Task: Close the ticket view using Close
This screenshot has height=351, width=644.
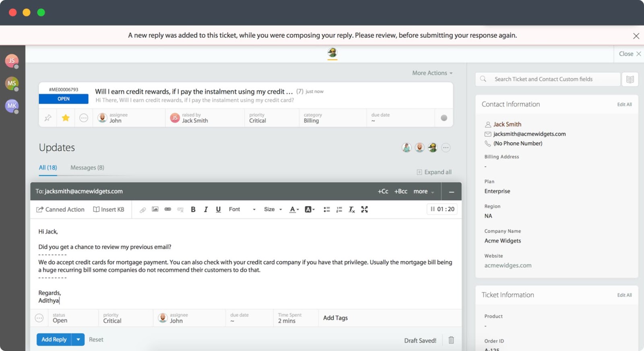Action: coord(630,54)
